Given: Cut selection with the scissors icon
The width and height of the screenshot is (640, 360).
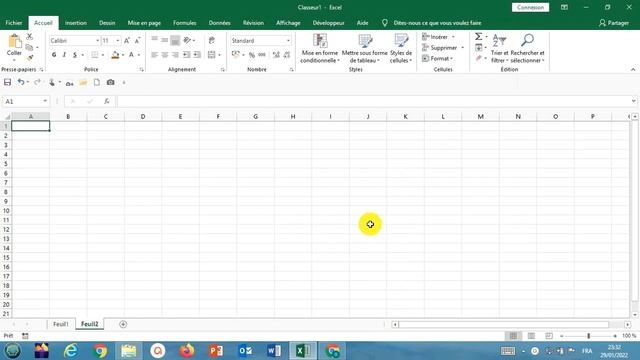Looking at the screenshot, I should tap(29, 37).
